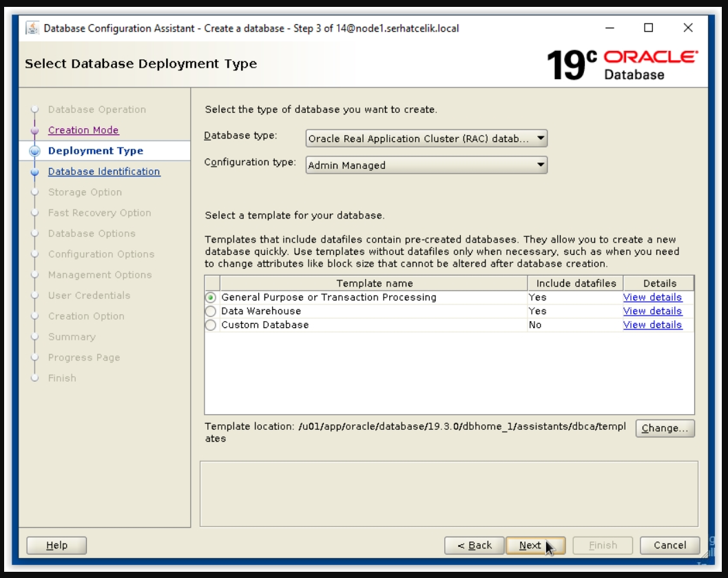Select Deployment Type step in sidebar
Image resolution: width=728 pixels, height=578 pixels.
point(96,150)
